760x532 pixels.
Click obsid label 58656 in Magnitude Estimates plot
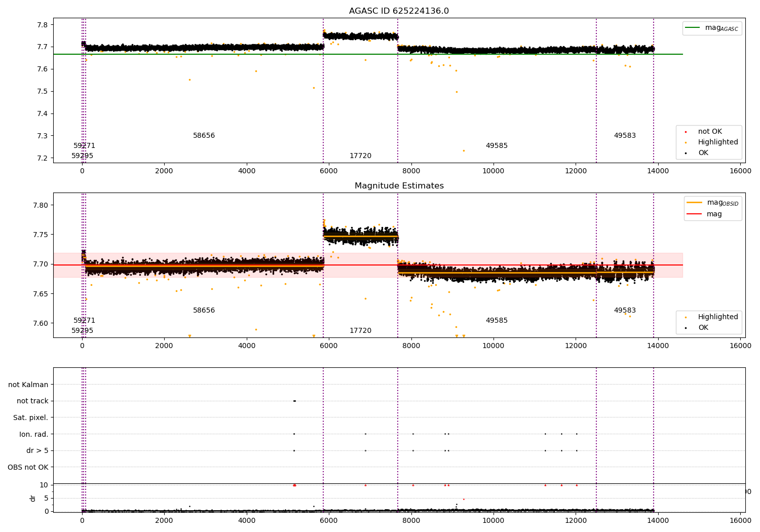point(204,311)
